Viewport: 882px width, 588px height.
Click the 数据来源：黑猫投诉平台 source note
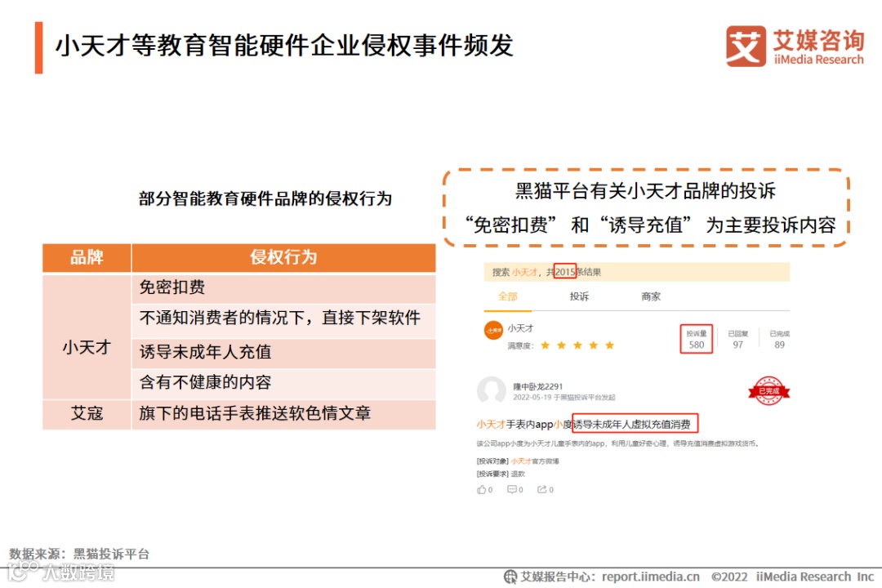pos(79,555)
